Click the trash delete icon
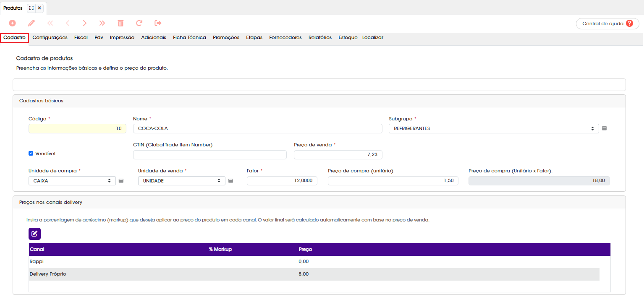 tap(120, 23)
